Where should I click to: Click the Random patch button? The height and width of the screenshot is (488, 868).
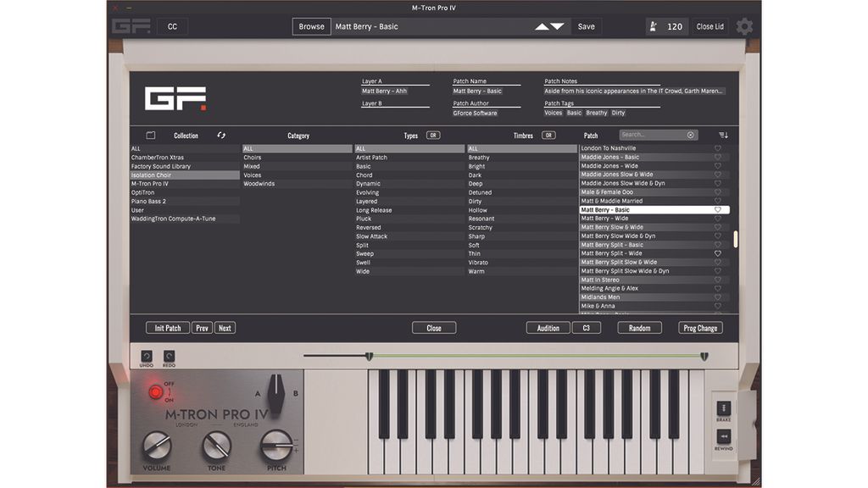point(639,327)
